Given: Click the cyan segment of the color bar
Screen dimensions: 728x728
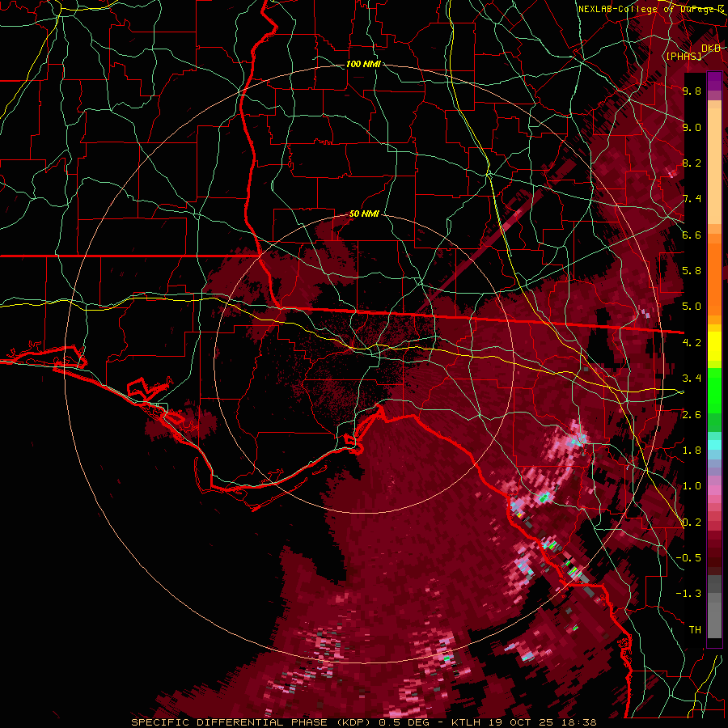Looking at the screenshot, I should (714, 445).
